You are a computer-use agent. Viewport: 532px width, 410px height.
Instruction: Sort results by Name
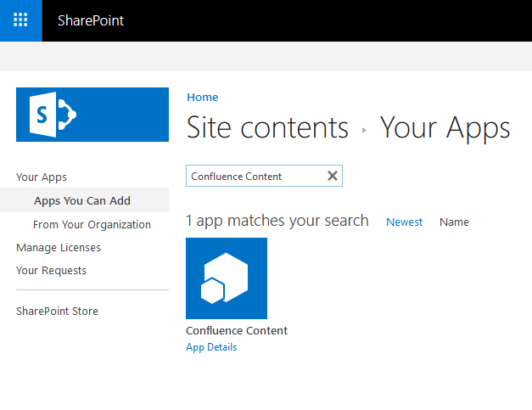454,222
